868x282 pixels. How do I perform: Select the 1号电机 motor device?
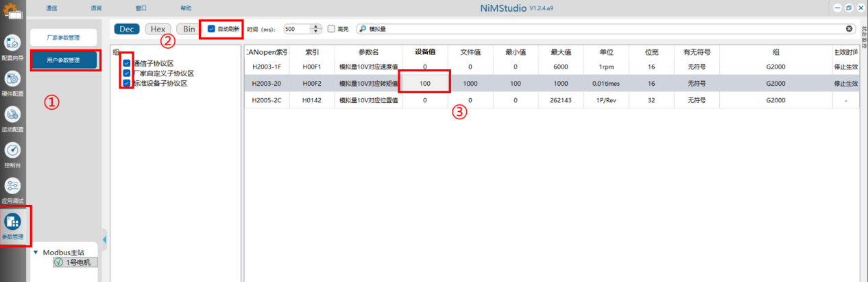pos(75,262)
